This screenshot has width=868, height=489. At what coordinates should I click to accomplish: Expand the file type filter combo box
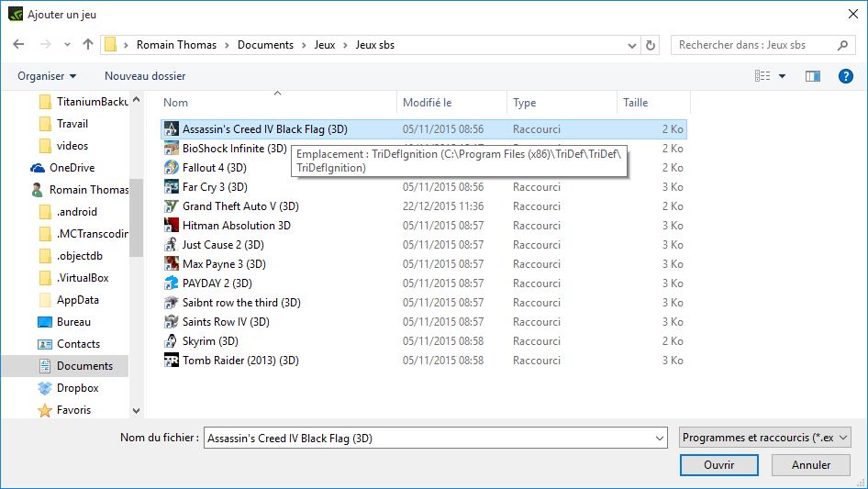764,439
